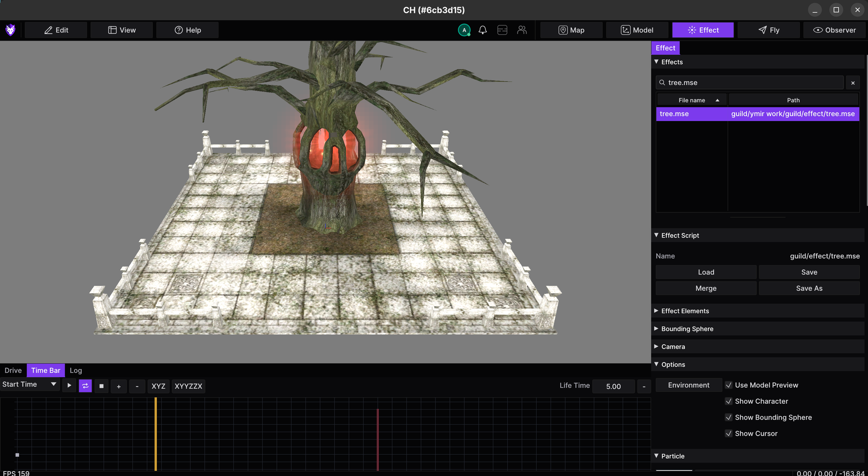Click the Save As button
The height and width of the screenshot is (476, 868).
[809, 288]
